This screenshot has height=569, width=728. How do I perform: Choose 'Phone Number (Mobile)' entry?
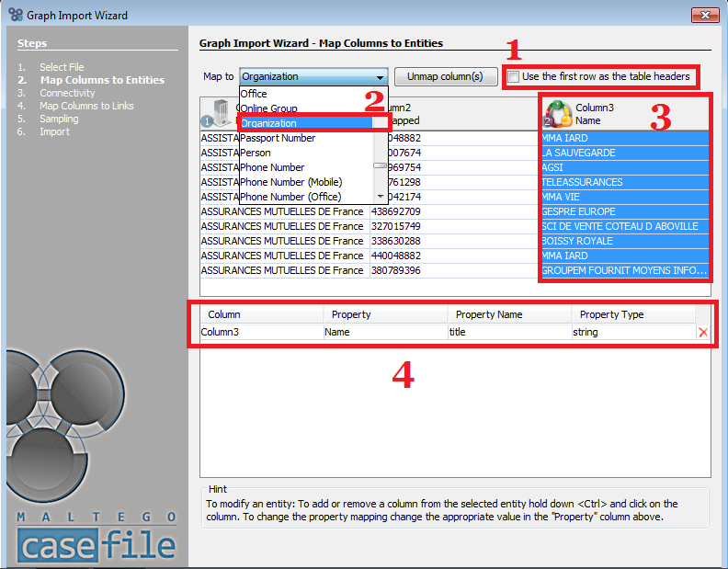click(306, 182)
